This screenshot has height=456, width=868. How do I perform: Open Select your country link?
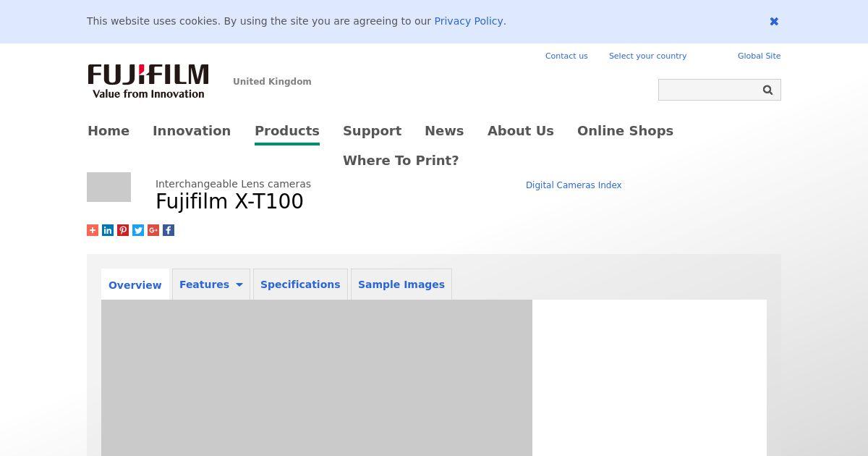[x=647, y=56]
